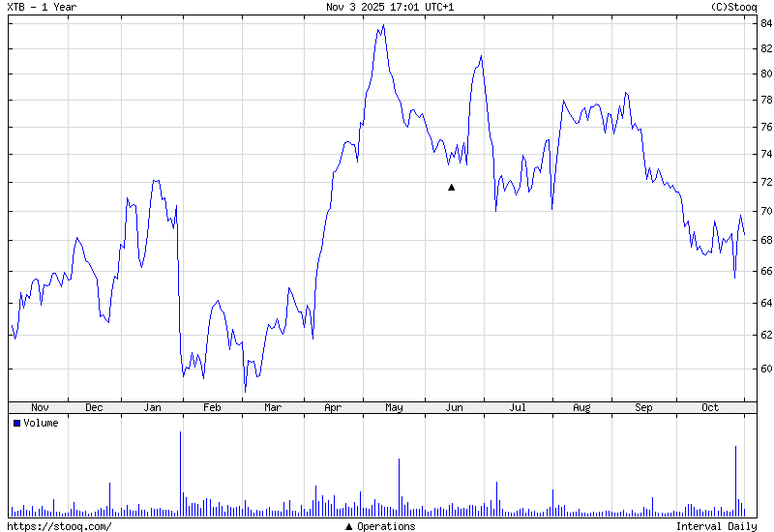This screenshot has height=532, width=774.
Task: Open the https://stooq.com/ link
Action: click(59, 526)
